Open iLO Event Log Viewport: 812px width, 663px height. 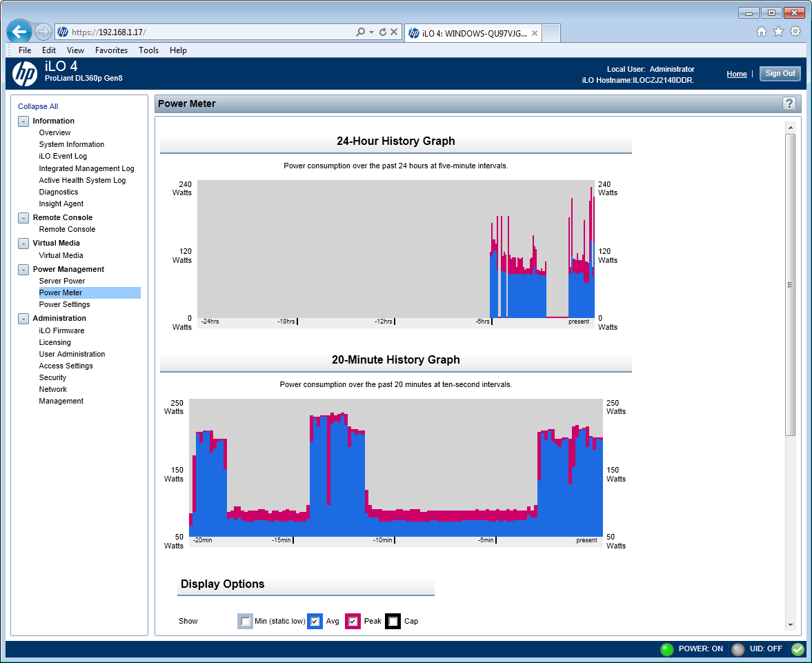(63, 157)
